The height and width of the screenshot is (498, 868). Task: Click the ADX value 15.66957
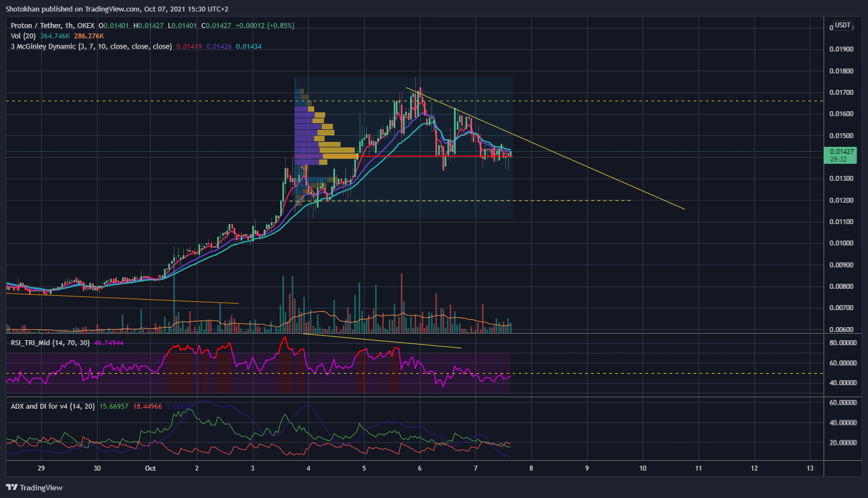pos(114,406)
